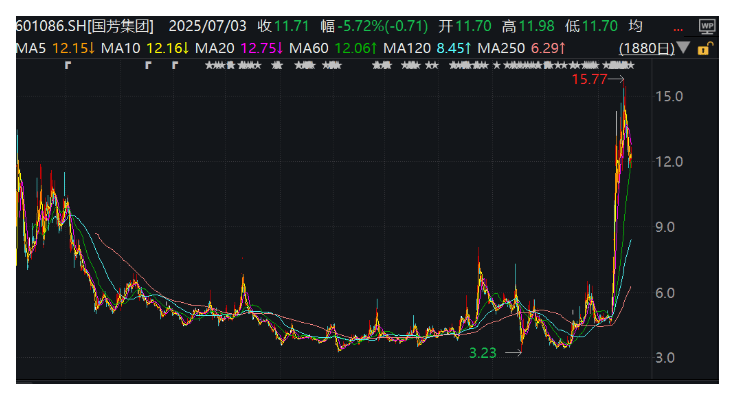Select the MA10 12.16 indicator label
Image resolution: width=730 pixels, height=395 pixels.
tap(145, 48)
